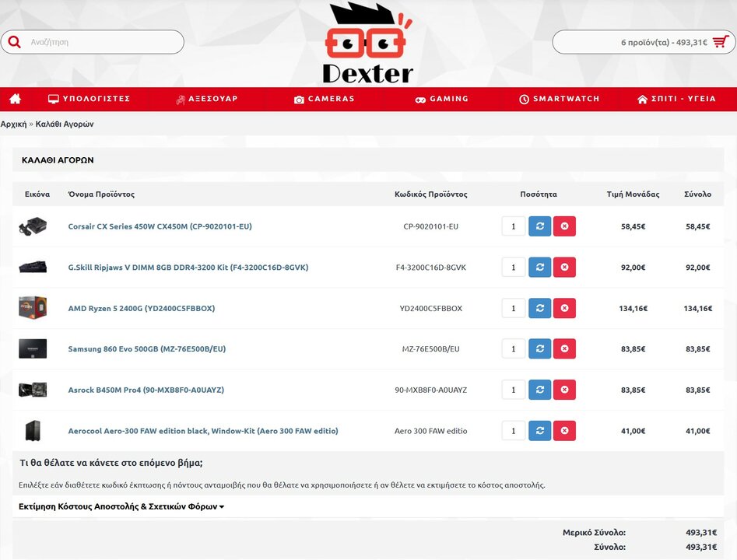The height and width of the screenshot is (560, 737).
Task: Open the CAMERAS menu
Action: (x=325, y=99)
